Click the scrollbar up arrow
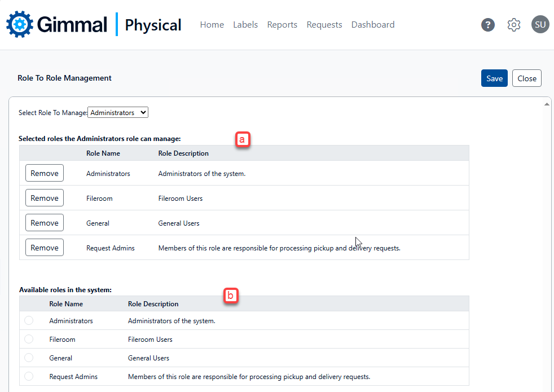The image size is (554, 392). 547,104
